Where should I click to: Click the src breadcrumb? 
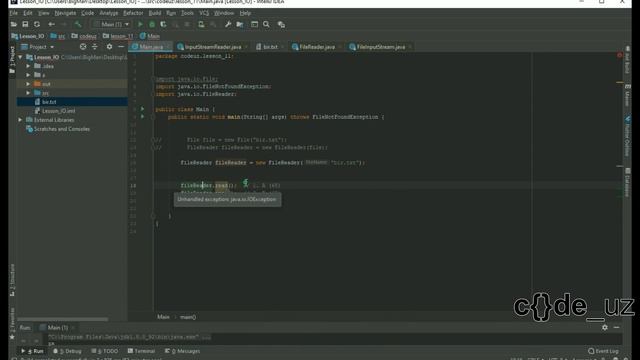[58, 36]
